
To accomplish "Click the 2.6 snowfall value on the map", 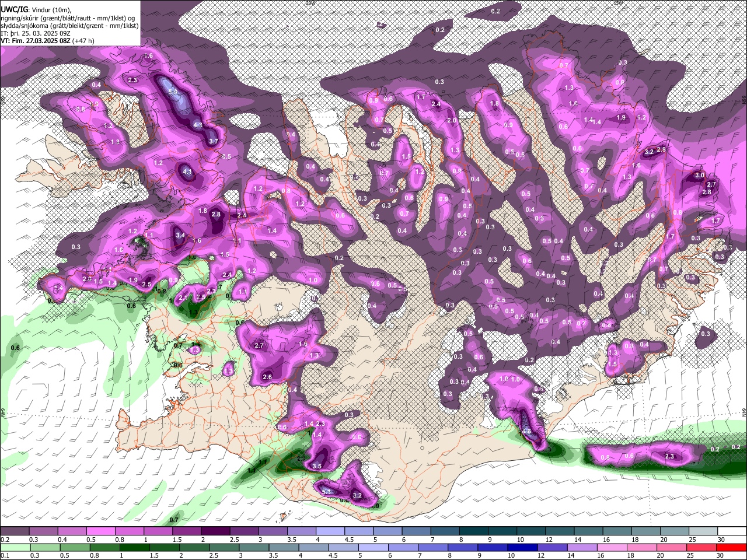I will pos(267,377).
